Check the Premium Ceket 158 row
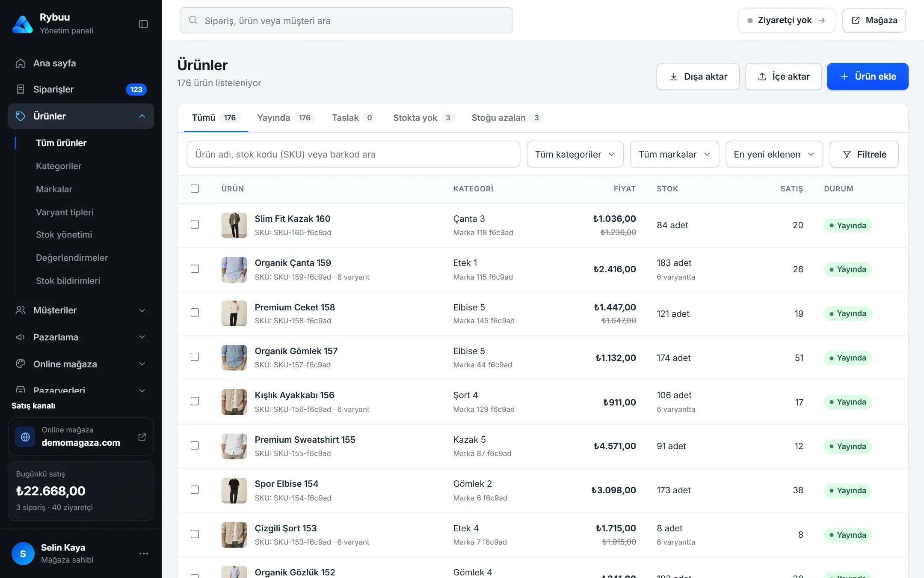Image resolution: width=924 pixels, height=578 pixels. [x=195, y=313]
